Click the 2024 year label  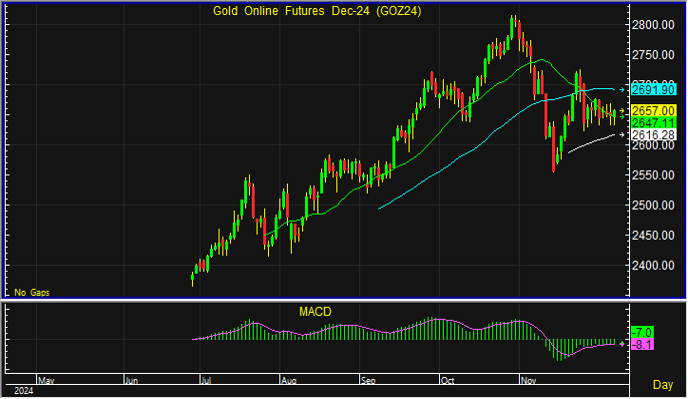[24, 391]
